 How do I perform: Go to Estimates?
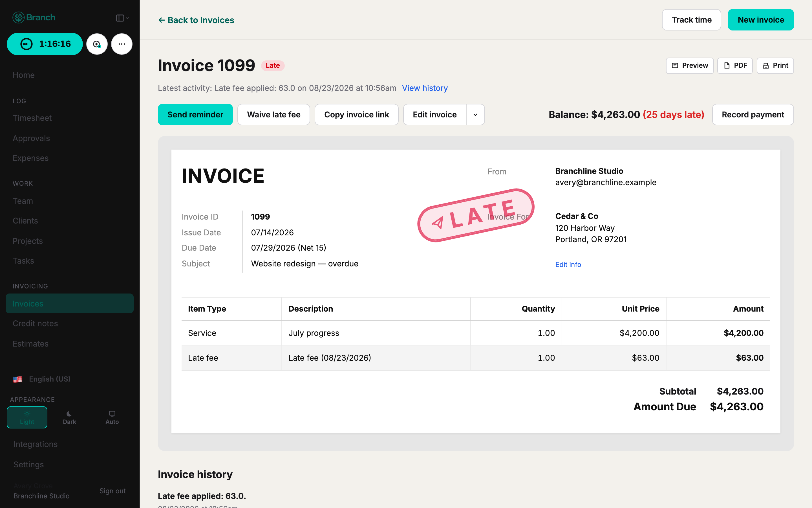[30, 344]
